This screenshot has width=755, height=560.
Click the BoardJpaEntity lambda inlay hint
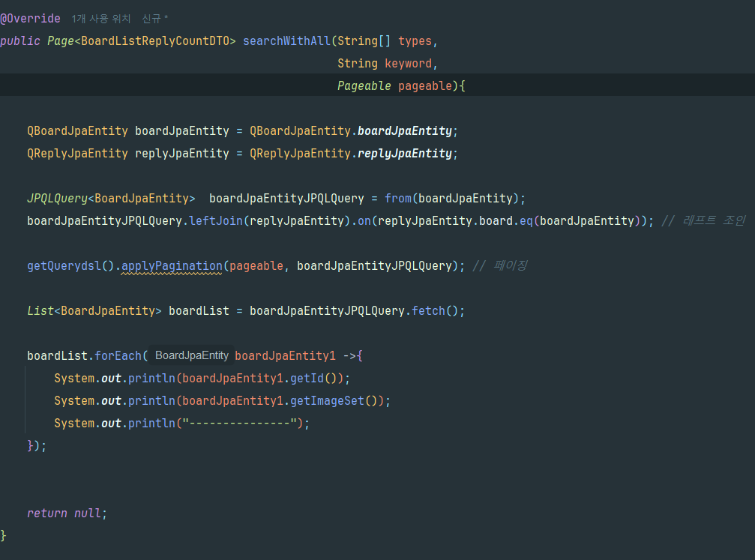coord(192,355)
